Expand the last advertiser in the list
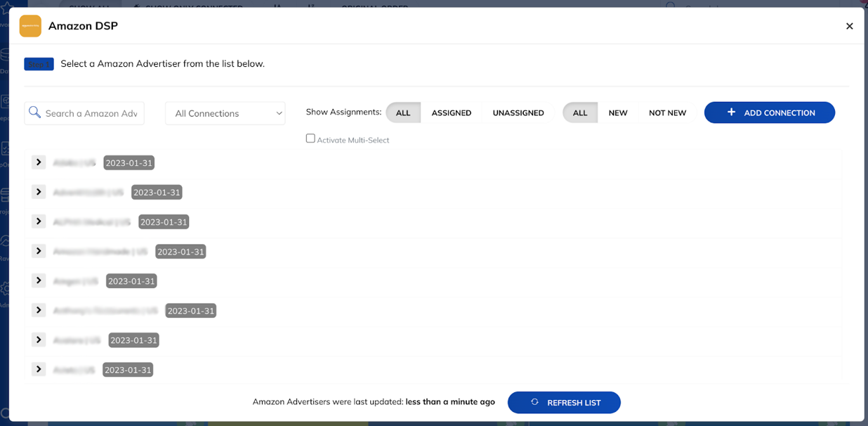 point(39,368)
